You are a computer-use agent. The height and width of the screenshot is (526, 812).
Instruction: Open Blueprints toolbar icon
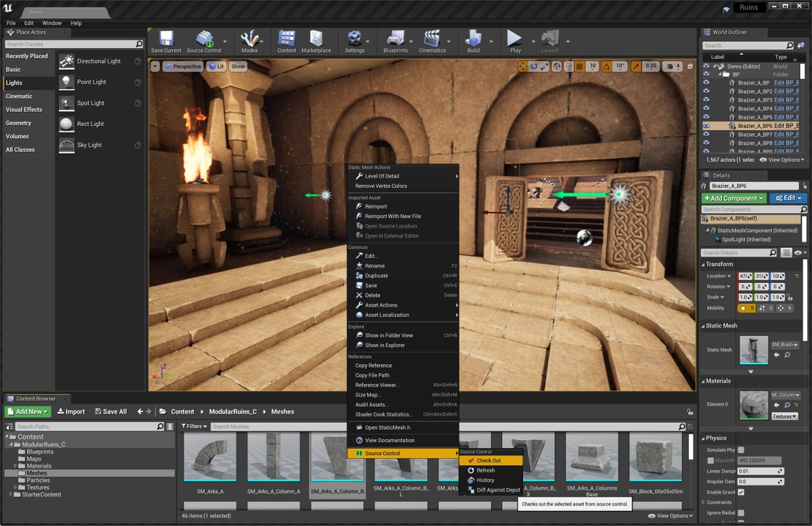(x=395, y=41)
